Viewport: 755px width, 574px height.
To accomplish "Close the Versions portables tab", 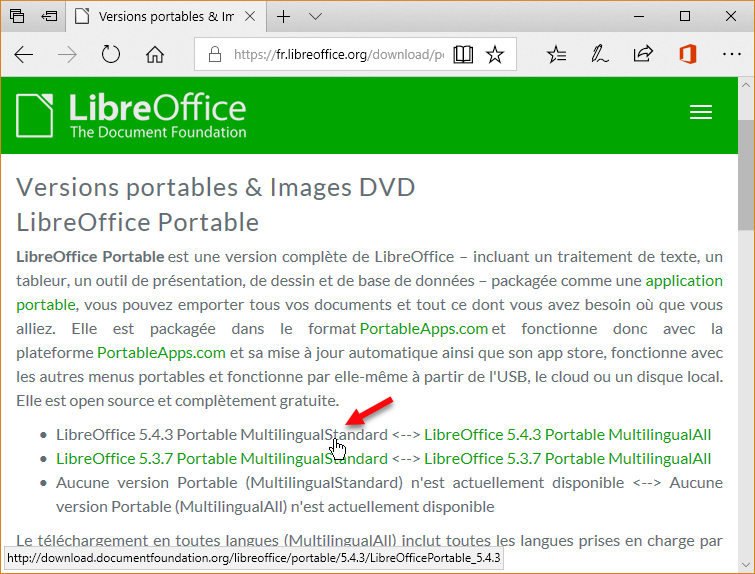I will pyautogui.click(x=250, y=16).
